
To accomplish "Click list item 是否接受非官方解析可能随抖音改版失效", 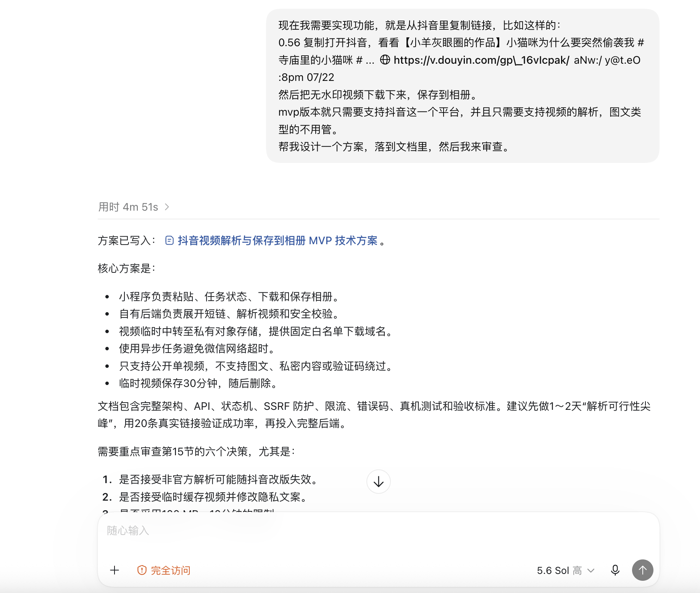I will pos(218,479).
